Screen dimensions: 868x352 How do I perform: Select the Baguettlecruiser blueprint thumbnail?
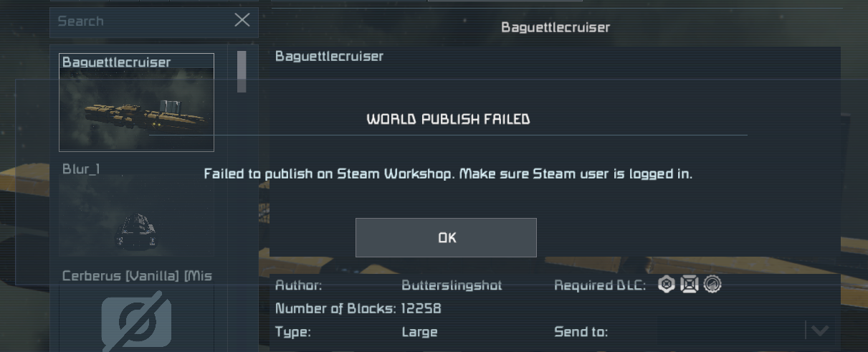point(136,109)
